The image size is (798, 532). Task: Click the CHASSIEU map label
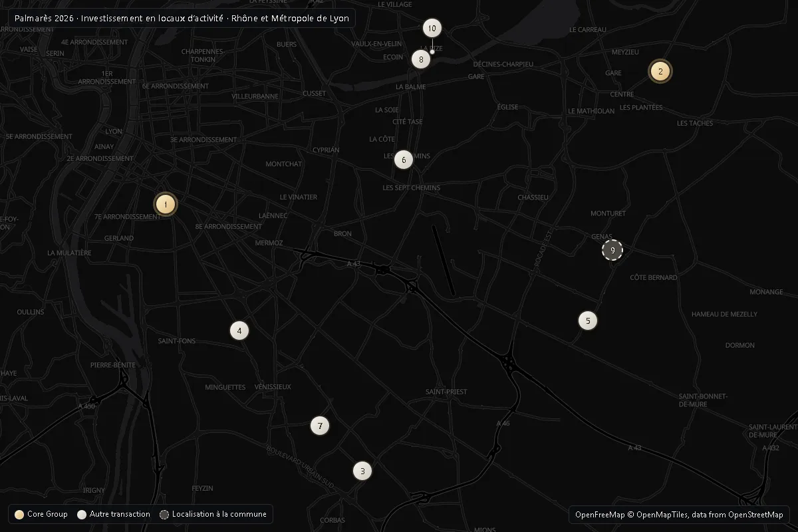point(533,198)
